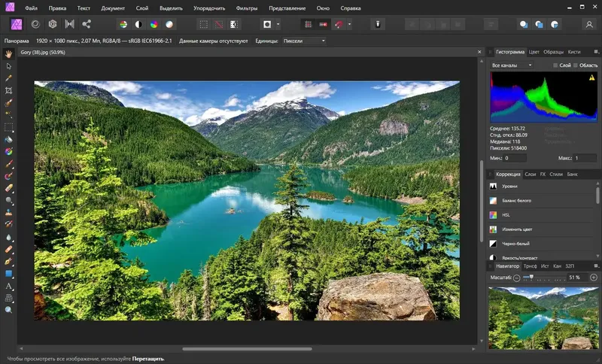The height and width of the screenshot is (364, 602).
Task: Add Баланс белого adjustment
Action: click(x=541, y=201)
